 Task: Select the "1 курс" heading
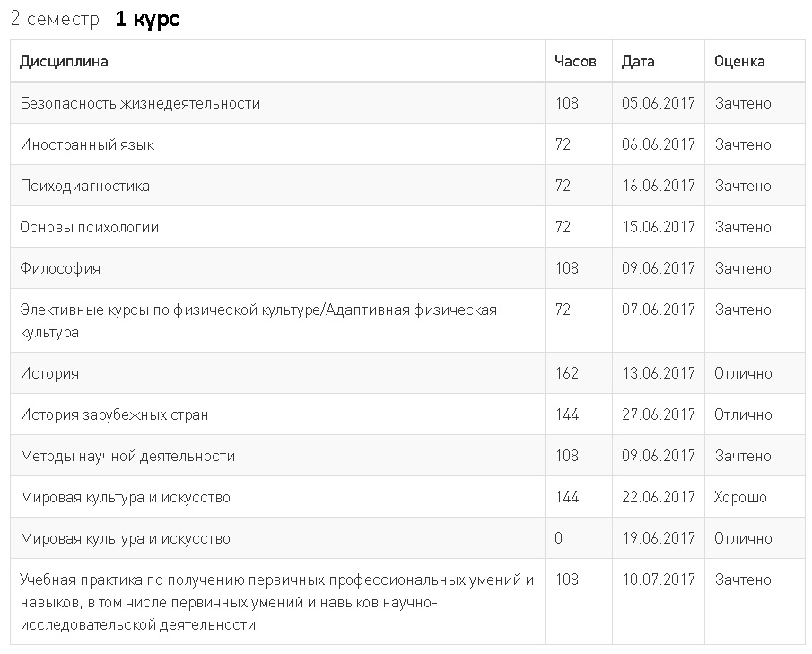pos(147,20)
